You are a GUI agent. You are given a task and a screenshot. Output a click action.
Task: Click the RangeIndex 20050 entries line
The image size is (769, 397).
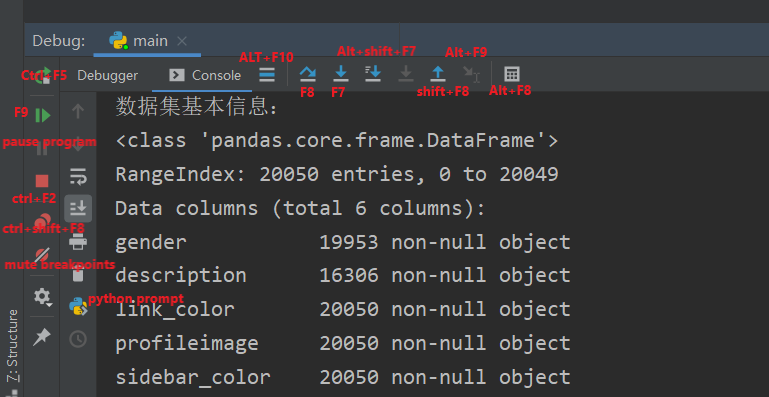pos(337,174)
